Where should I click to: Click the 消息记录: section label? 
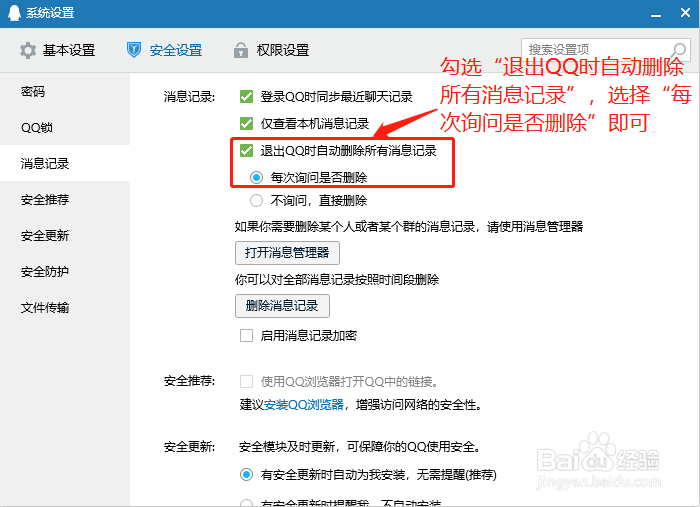(189, 96)
